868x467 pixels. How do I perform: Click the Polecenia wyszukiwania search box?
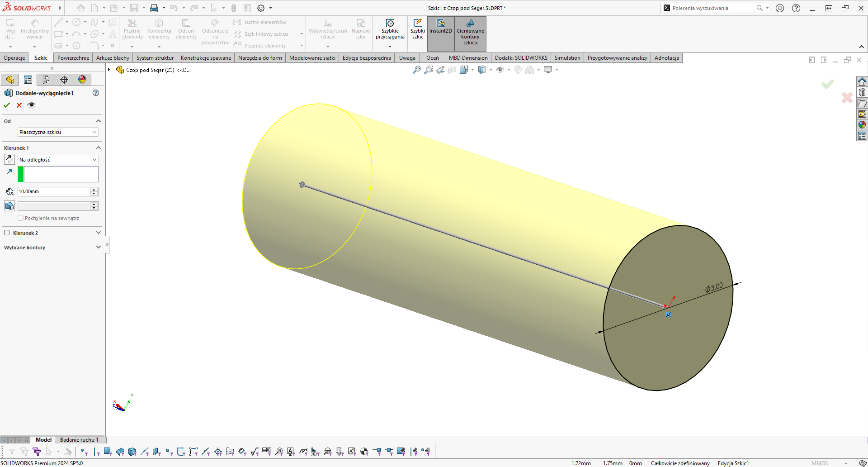coord(712,8)
